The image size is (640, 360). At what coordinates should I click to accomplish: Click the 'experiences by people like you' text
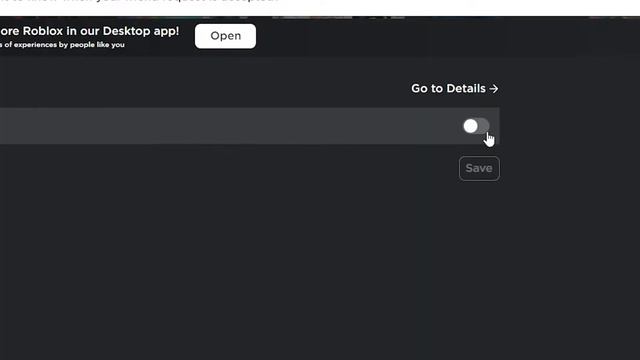[69, 45]
